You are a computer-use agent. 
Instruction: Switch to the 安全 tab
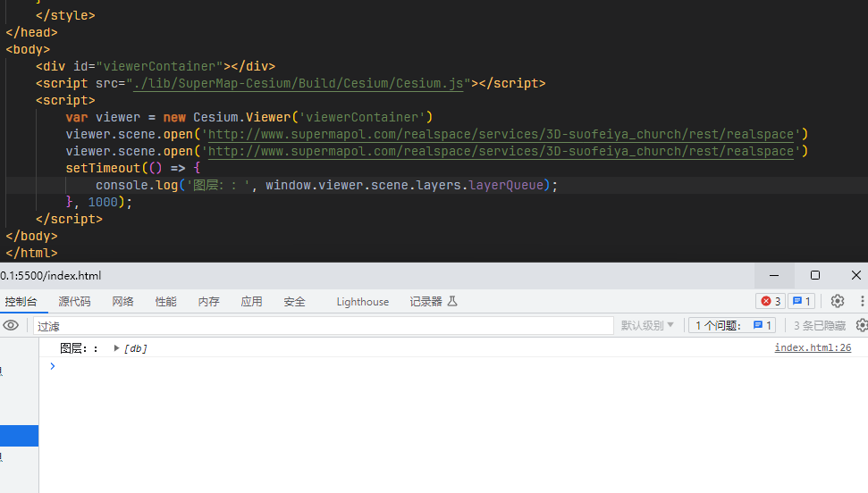294,302
